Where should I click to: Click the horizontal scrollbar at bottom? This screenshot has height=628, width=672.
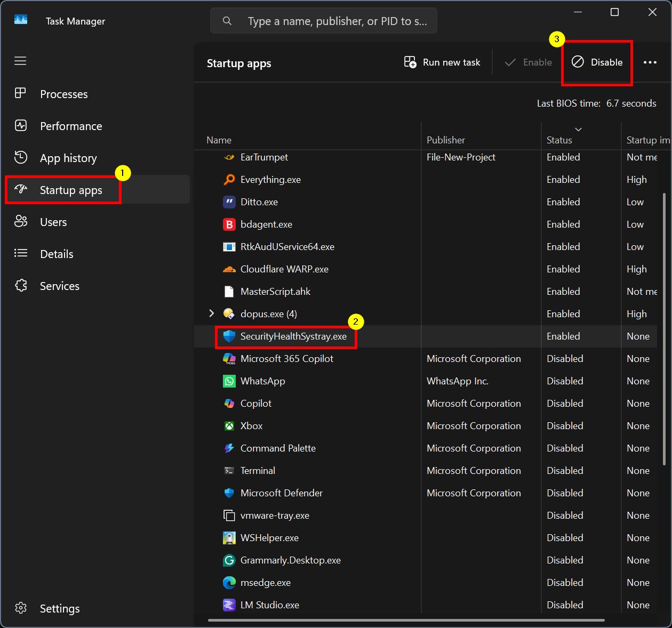click(406, 621)
